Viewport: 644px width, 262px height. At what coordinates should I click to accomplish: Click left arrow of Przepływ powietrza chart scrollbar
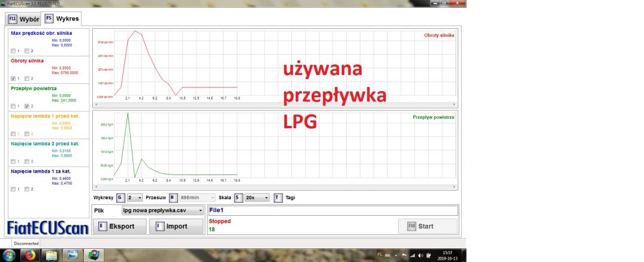97,187
